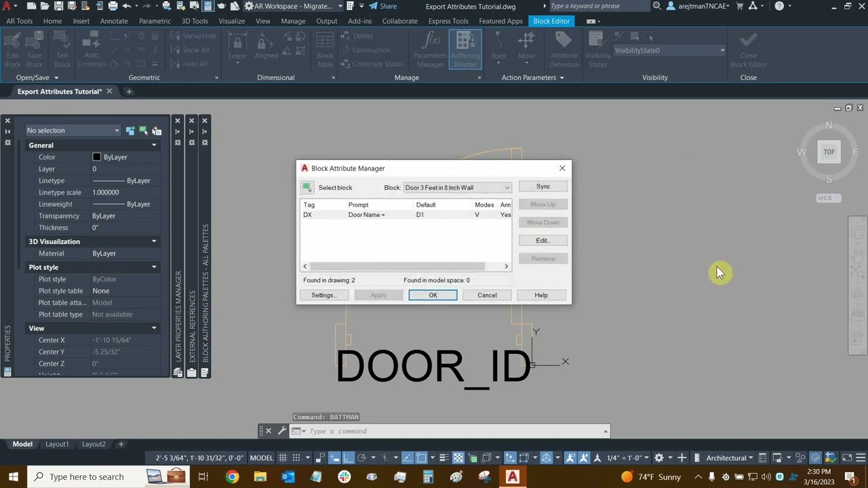The width and height of the screenshot is (868, 488).
Task: Switch to the Express Tools ribbon tab
Action: pos(448,21)
